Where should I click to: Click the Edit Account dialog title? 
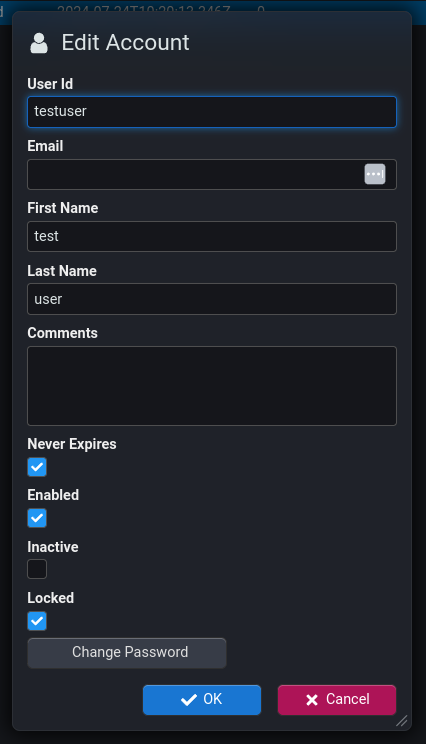click(125, 43)
